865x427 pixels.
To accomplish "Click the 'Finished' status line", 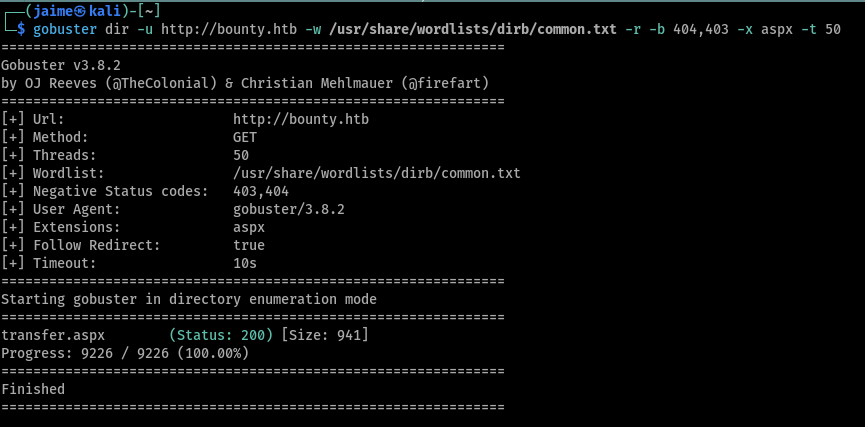I will click(x=33, y=389).
